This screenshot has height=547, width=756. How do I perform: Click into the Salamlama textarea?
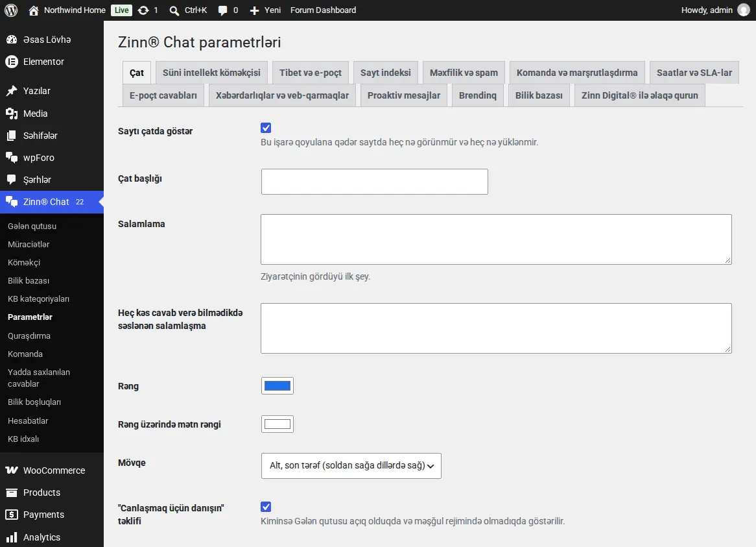[496, 239]
